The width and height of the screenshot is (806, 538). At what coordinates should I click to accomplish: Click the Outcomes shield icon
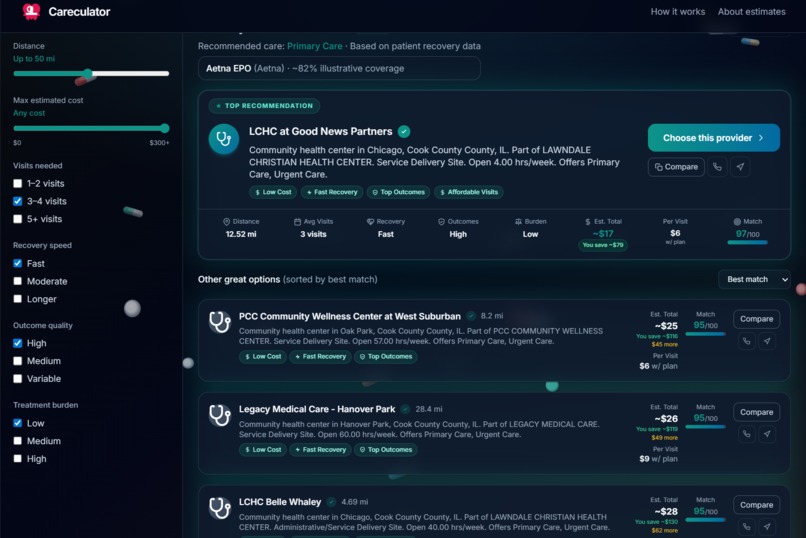coord(441,221)
